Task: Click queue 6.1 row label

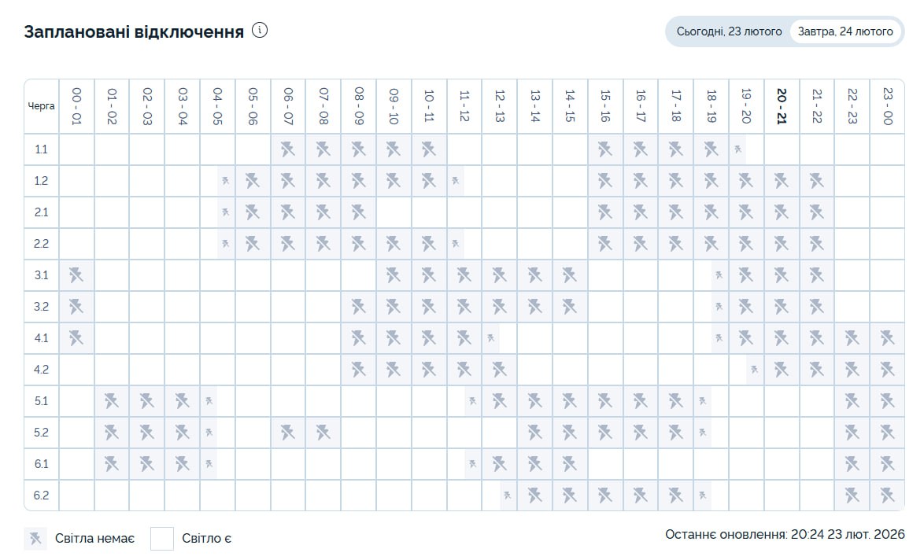Action: pos(42,464)
